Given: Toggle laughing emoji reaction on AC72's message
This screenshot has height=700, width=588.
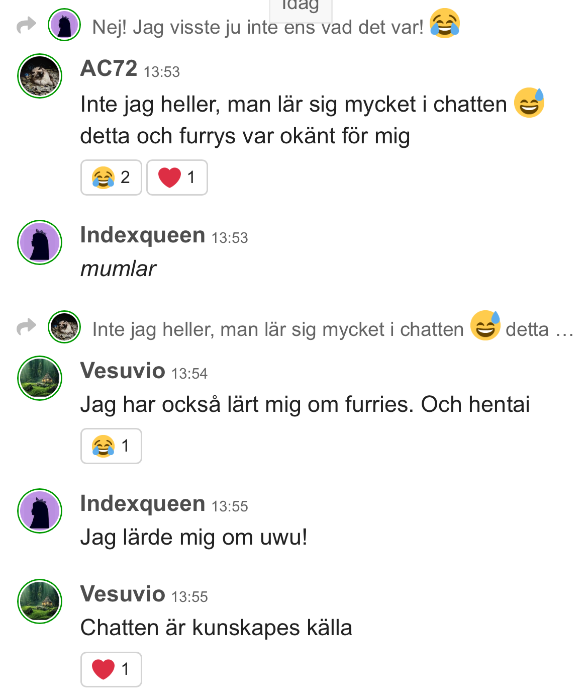Looking at the screenshot, I should (x=111, y=178).
